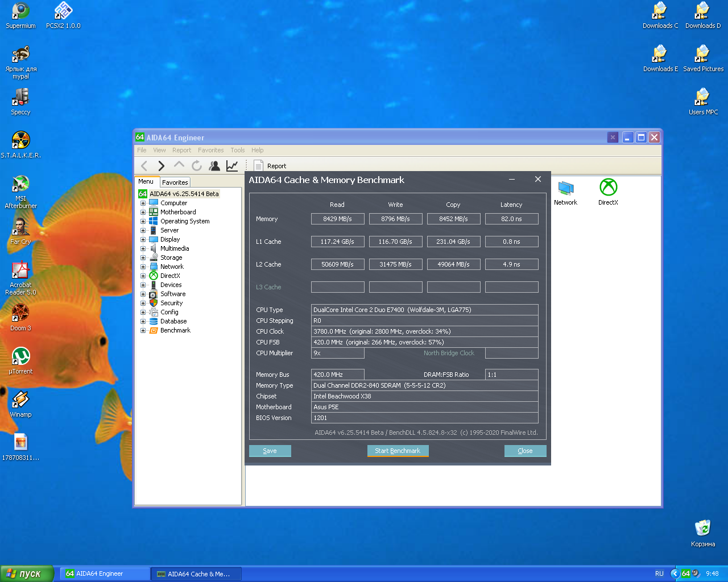Click the Windows Start (пуск) button

click(x=27, y=573)
